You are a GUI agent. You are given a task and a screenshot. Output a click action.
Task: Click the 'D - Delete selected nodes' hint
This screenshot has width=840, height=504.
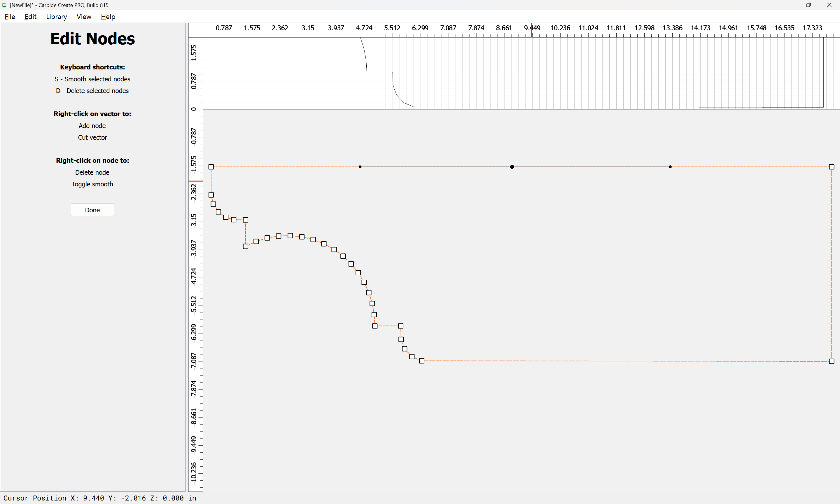point(92,91)
